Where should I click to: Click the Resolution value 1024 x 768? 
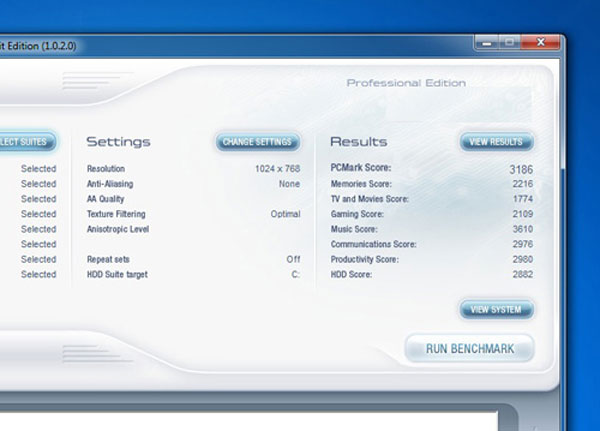click(x=277, y=169)
